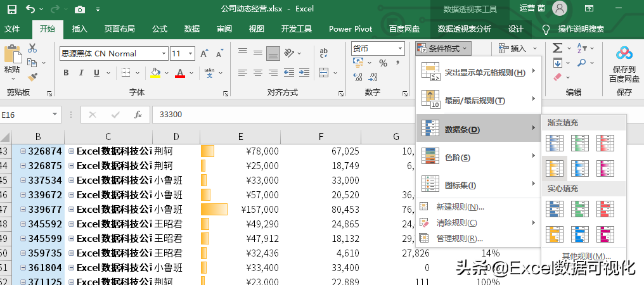Click the increase decimal icon

[357, 77]
